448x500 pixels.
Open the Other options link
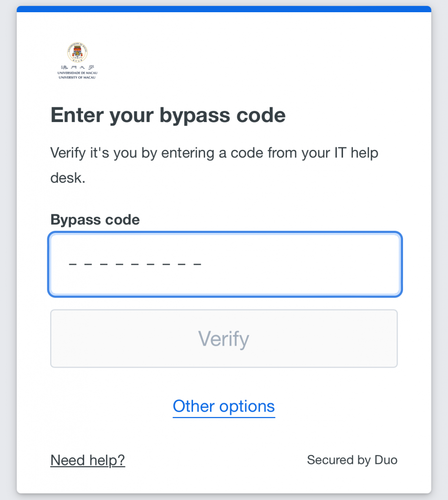point(224,406)
